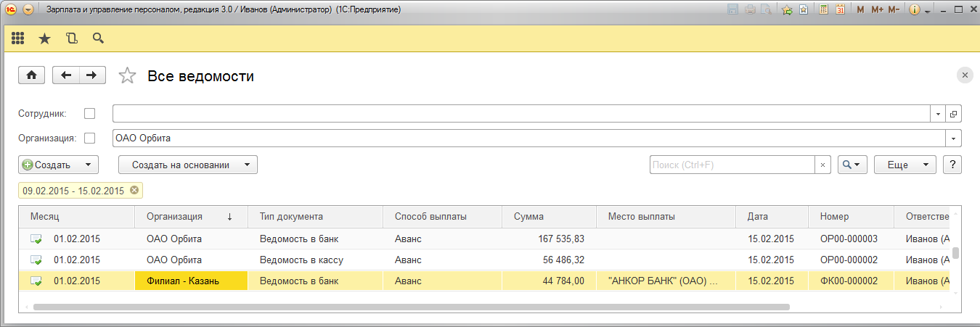Open the calculator icon in title bar
980x327 pixels.
click(x=823, y=10)
